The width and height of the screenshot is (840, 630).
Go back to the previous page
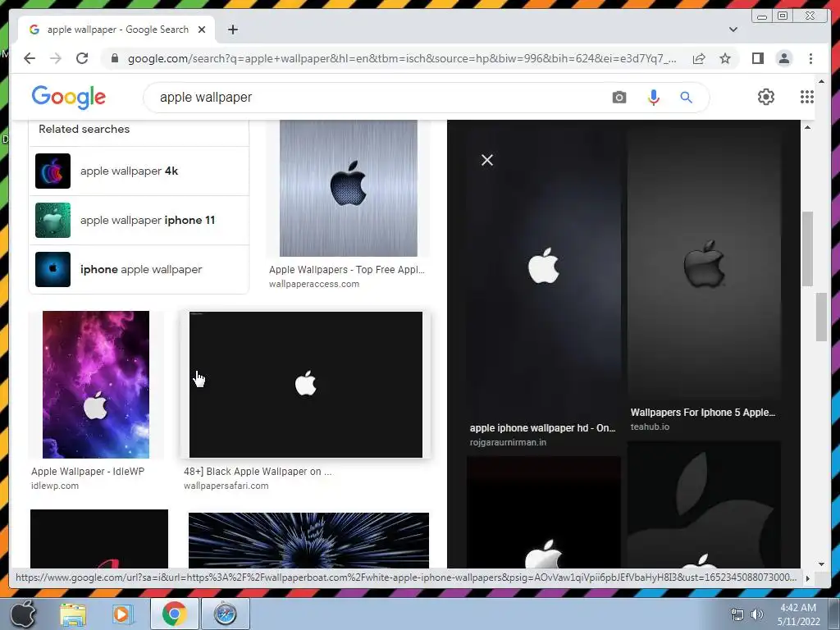(x=30, y=58)
